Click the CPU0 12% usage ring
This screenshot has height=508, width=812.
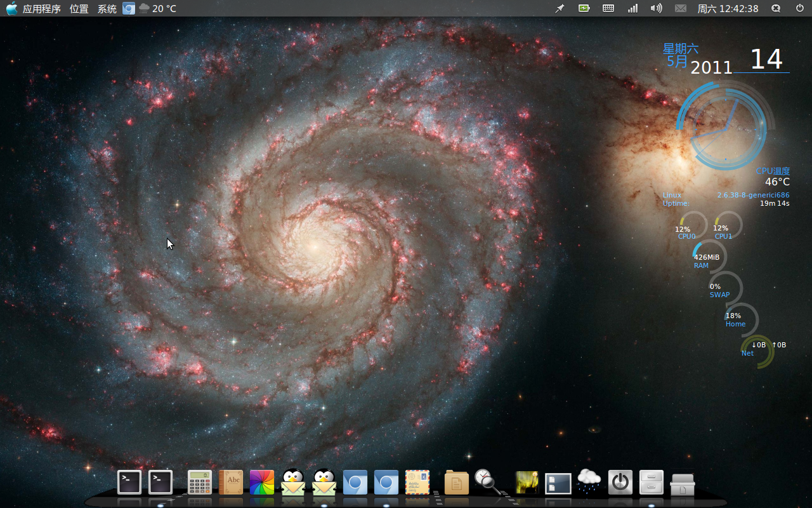692,227
